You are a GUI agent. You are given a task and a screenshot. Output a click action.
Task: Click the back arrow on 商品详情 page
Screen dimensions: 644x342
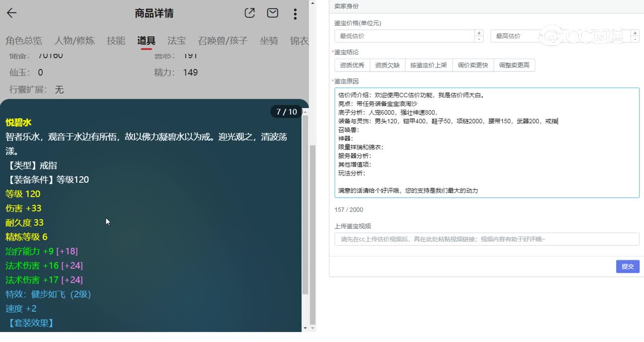pos(11,13)
